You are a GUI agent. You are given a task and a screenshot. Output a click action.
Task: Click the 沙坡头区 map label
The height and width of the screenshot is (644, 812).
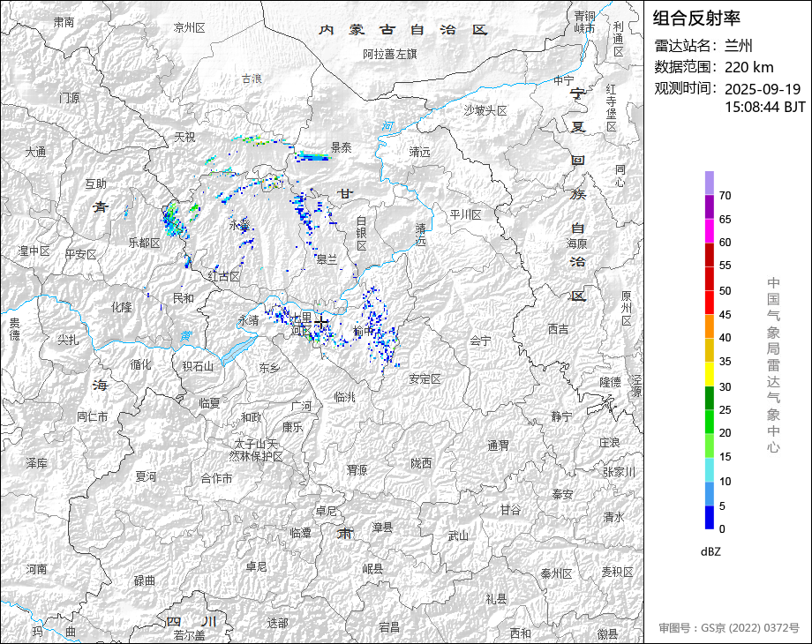point(485,110)
